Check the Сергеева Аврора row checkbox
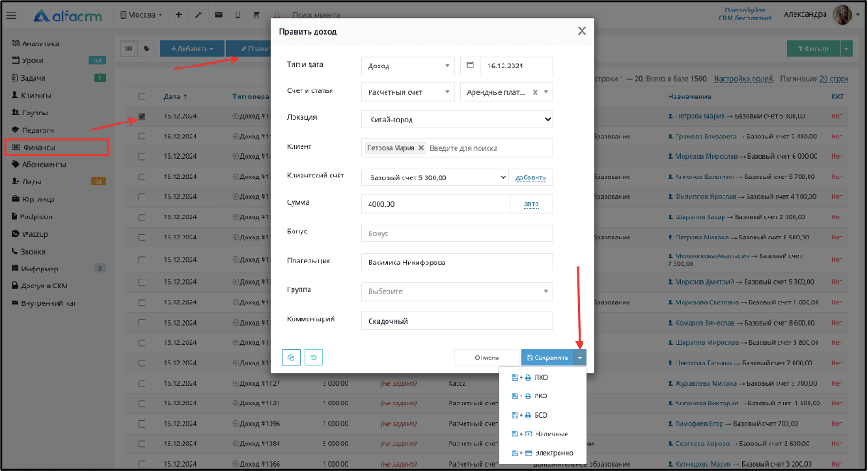This screenshot has height=471, width=868. (x=142, y=444)
